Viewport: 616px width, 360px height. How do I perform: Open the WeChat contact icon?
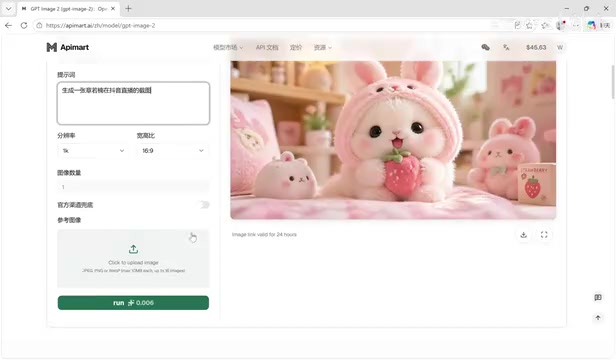486,47
